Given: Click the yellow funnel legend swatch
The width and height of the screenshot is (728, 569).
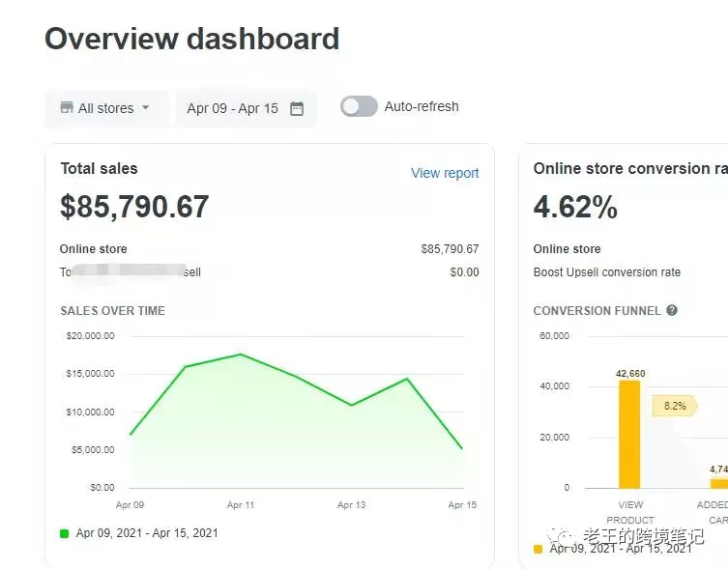Looking at the screenshot, I should pos(539,549).
